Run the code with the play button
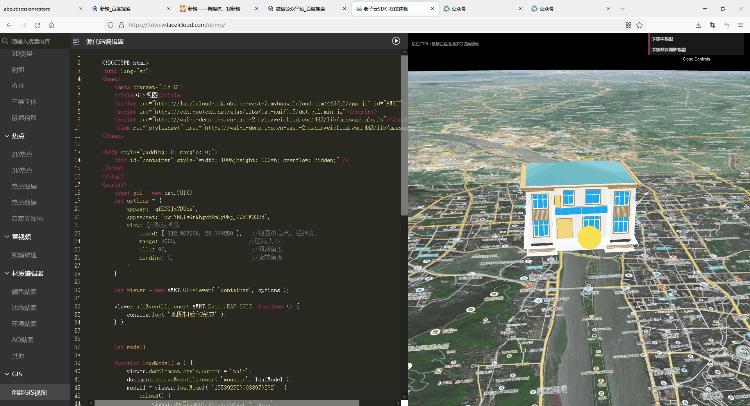 click(x=396, y=41)
